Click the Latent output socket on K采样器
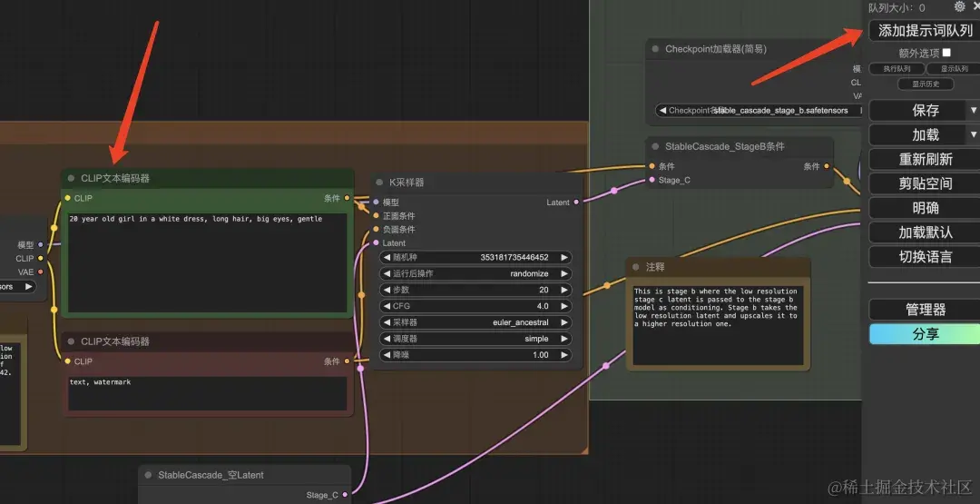The height and width of the screenshot is (504, 980). pos(576,202)
